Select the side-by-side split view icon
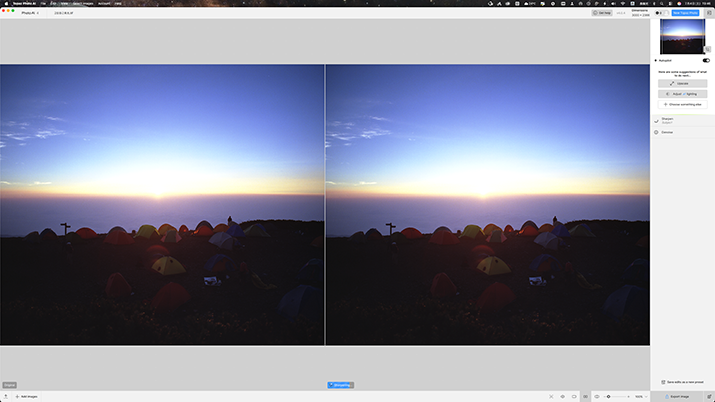 585,397
